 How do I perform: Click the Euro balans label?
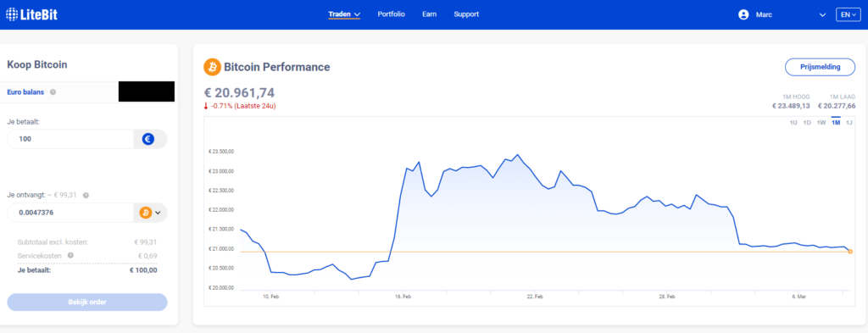tap(25, 92)
